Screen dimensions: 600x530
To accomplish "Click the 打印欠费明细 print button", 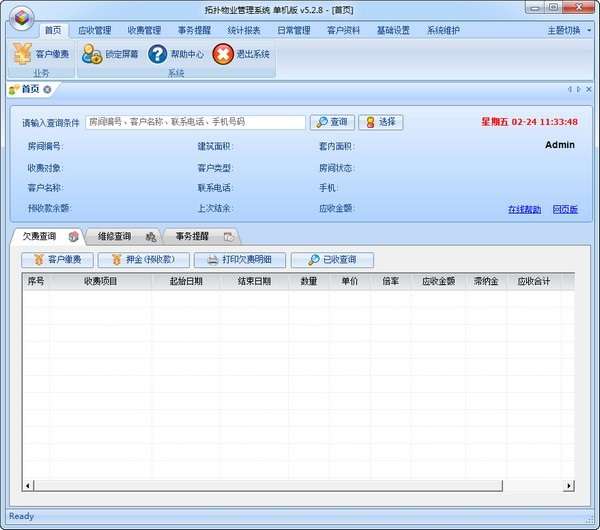I will click(239, 260).
